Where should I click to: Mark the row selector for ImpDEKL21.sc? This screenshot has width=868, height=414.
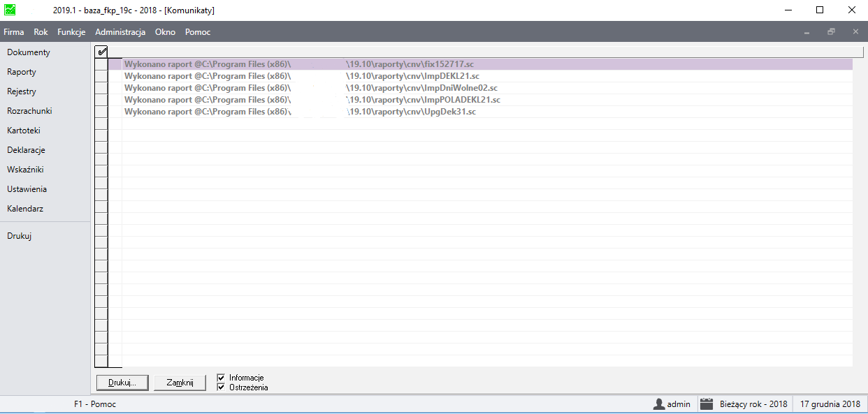point(101,76)
